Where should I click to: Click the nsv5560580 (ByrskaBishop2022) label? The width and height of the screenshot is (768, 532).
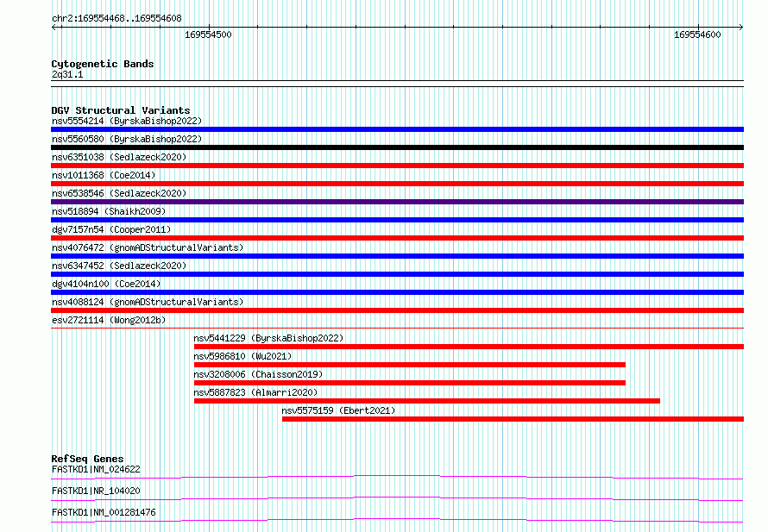pyautogui.click(x=127, y=139)
